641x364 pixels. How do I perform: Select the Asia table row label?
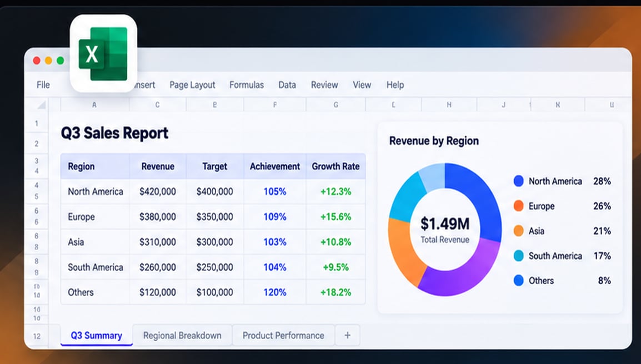click(x=76, y=242)
